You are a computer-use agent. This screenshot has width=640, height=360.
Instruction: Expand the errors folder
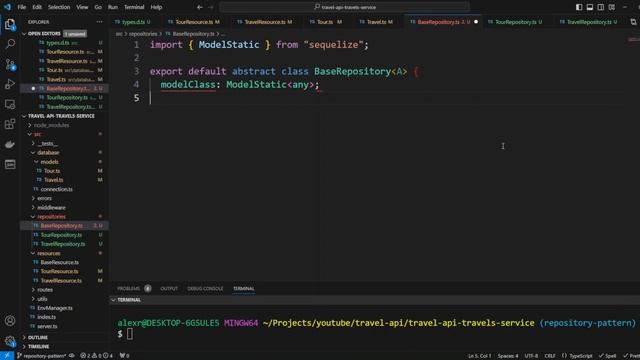click(44, 198)
